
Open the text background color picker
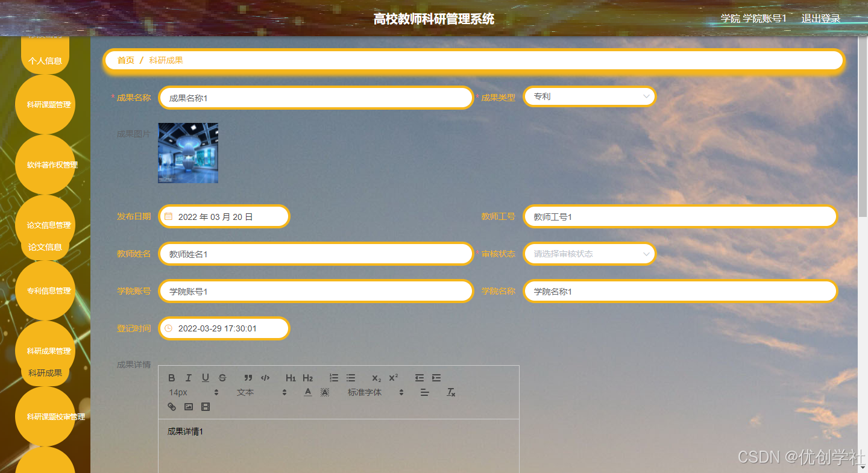click(325, 392)
